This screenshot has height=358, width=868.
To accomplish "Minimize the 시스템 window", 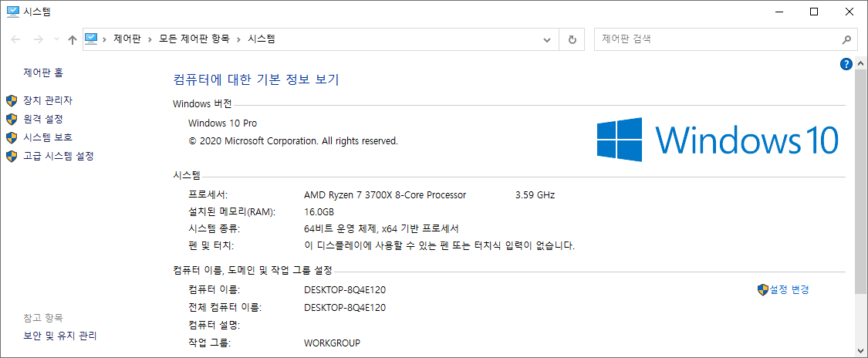I will tap(778, 12).
